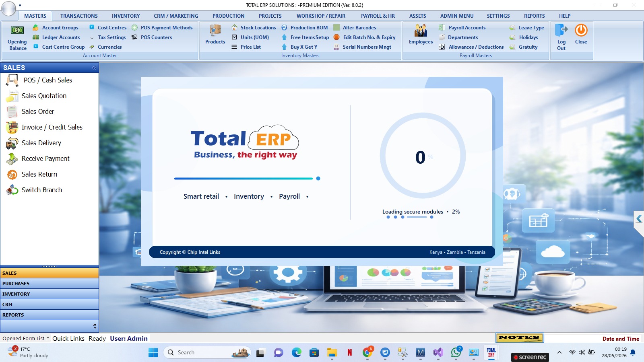Open Sales Return from sidebar
The image size is (644, 362).
coord(32,174)
